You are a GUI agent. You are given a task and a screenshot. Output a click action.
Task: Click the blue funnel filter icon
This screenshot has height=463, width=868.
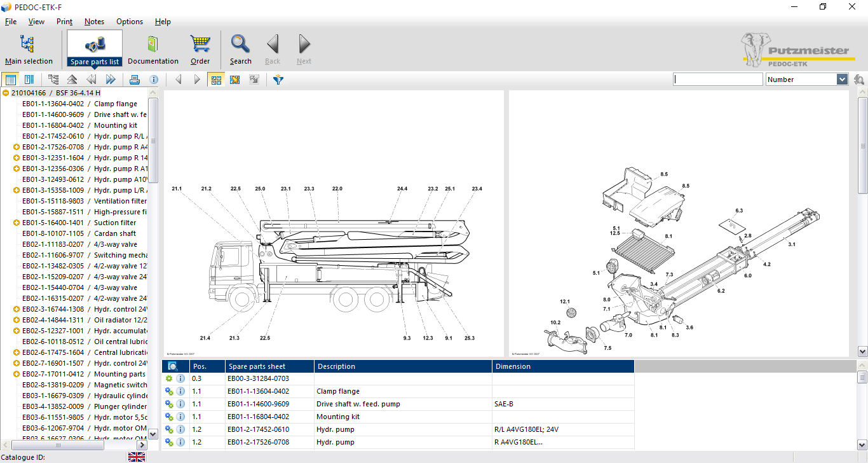[x=278, y=79]
